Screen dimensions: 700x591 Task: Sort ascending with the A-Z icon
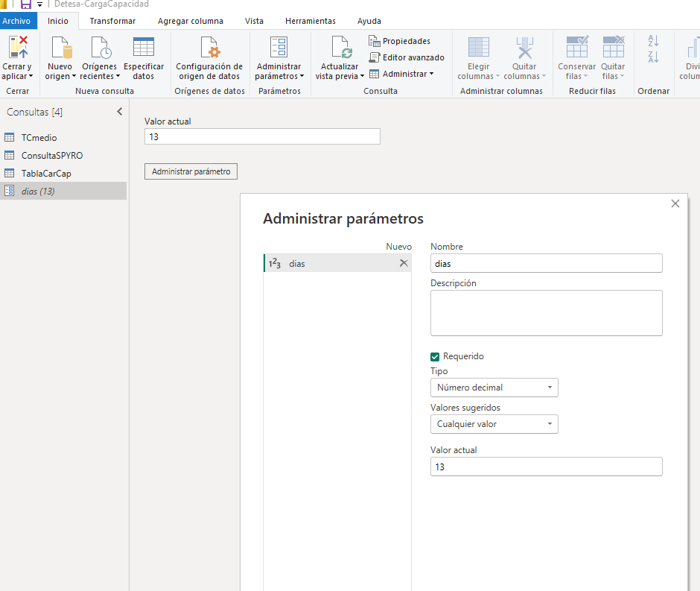tap(653, 41)
